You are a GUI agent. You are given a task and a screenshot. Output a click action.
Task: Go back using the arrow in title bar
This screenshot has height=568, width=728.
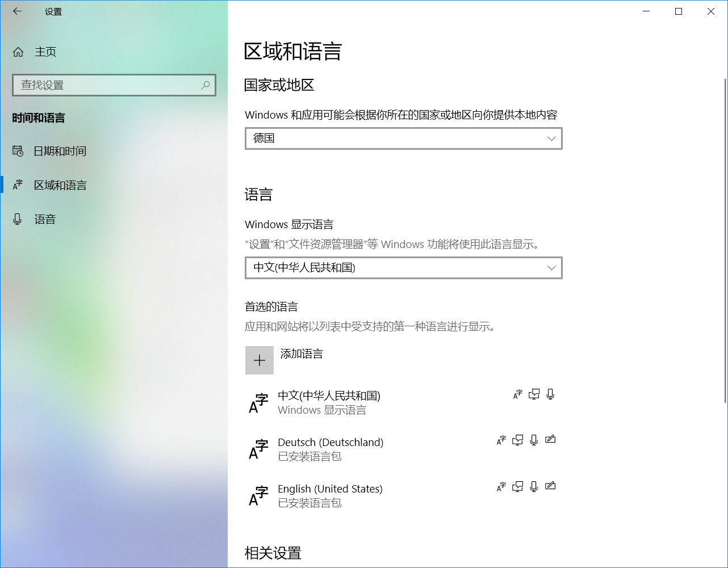click(x=17, y=11)
